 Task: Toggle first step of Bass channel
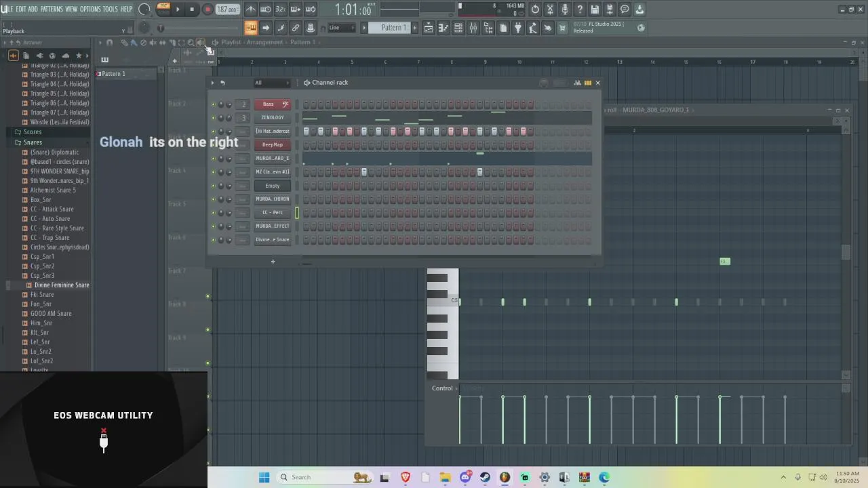pos(306,104)
